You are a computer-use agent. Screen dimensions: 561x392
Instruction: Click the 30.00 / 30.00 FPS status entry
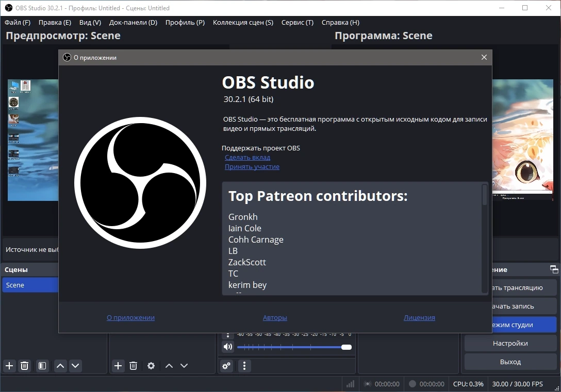click(517, 384)
